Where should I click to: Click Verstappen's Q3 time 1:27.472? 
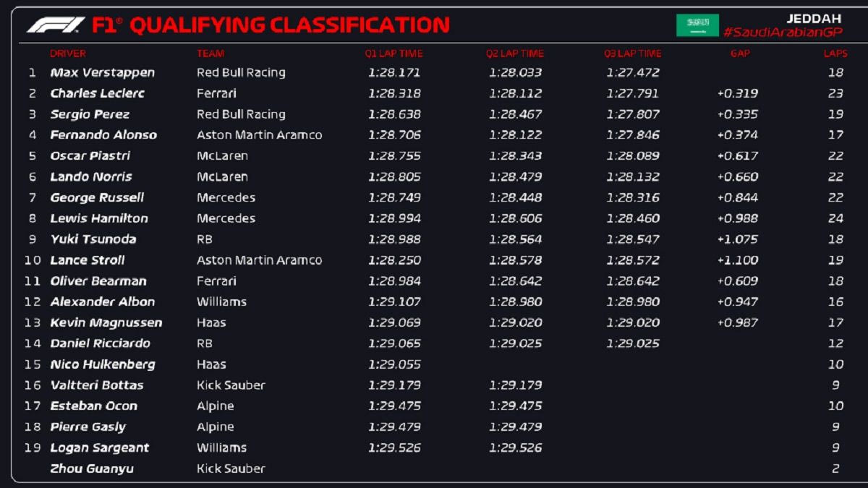633,73
